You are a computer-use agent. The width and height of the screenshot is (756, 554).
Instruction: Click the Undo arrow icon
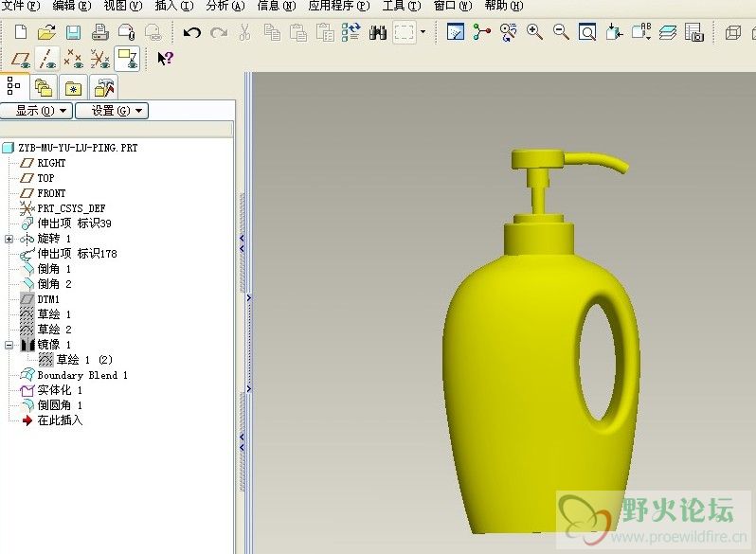pos(192,33)
